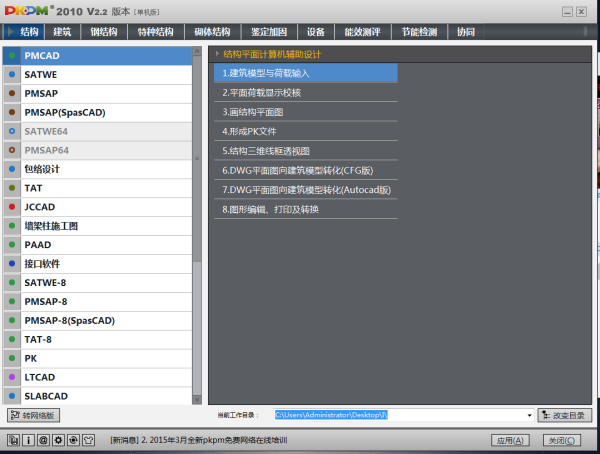
Task: Switch to the 节能检测 tab
Action: coord(420,32)
